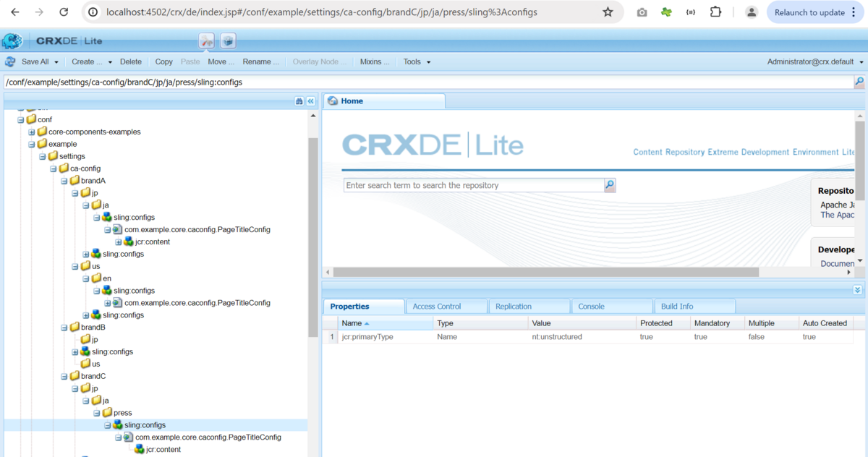868x457 pixels.
Task: Click the Mixins ... toolbar button
Action: pos(375,62)
